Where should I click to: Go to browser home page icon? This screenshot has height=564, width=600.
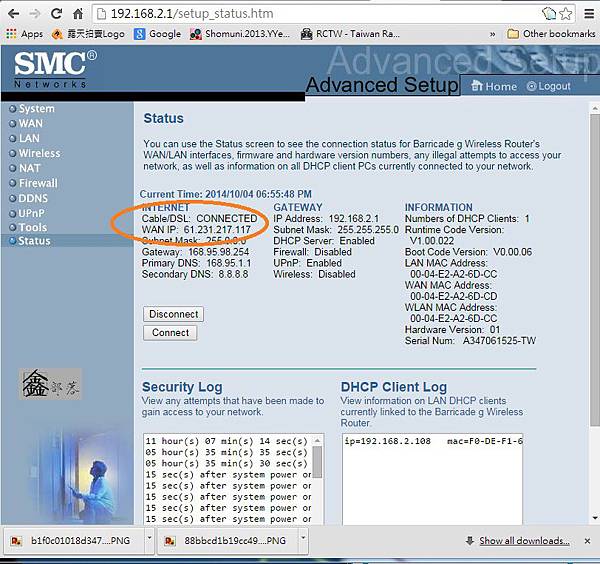78,14
